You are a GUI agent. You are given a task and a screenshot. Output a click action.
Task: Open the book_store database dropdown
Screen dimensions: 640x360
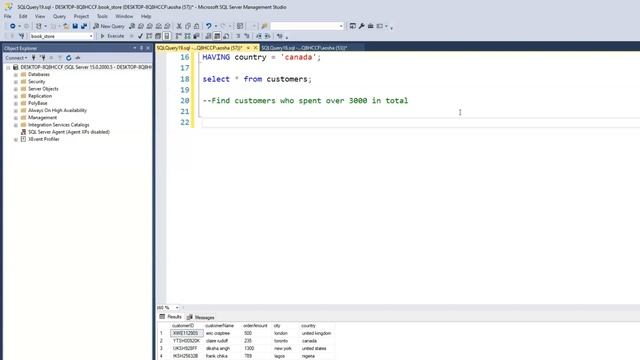[x=91, y=36]
